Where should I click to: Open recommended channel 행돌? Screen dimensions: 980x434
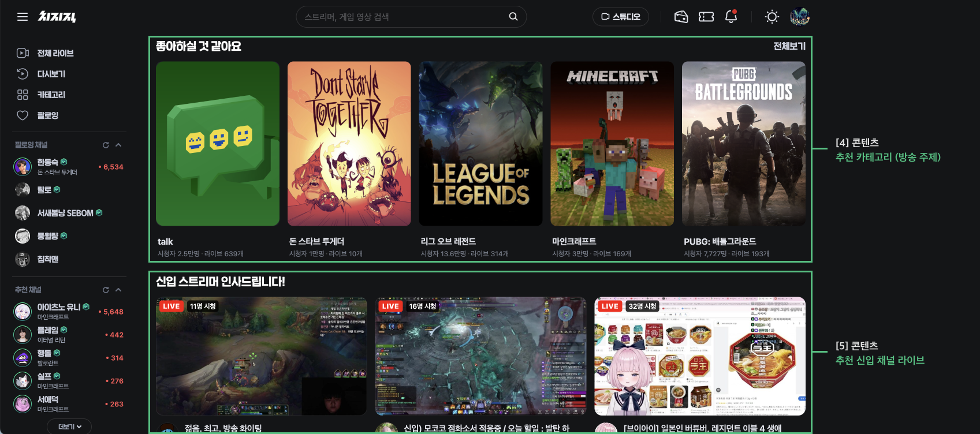pos(69,358)
